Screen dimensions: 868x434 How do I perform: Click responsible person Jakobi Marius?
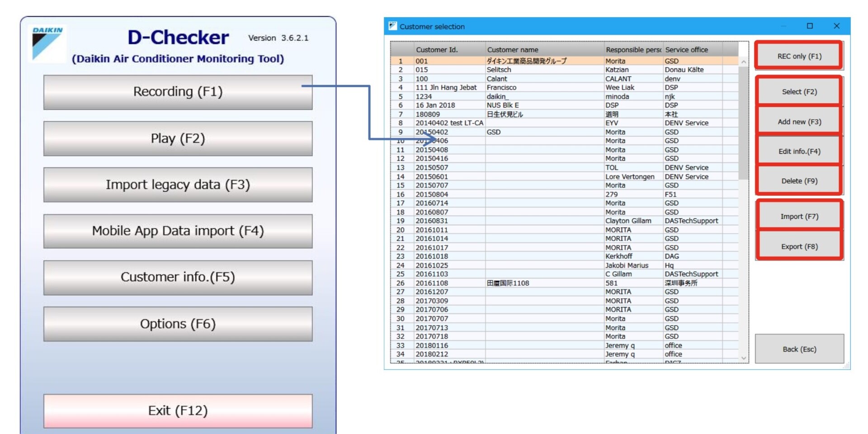tap(627, 265)
